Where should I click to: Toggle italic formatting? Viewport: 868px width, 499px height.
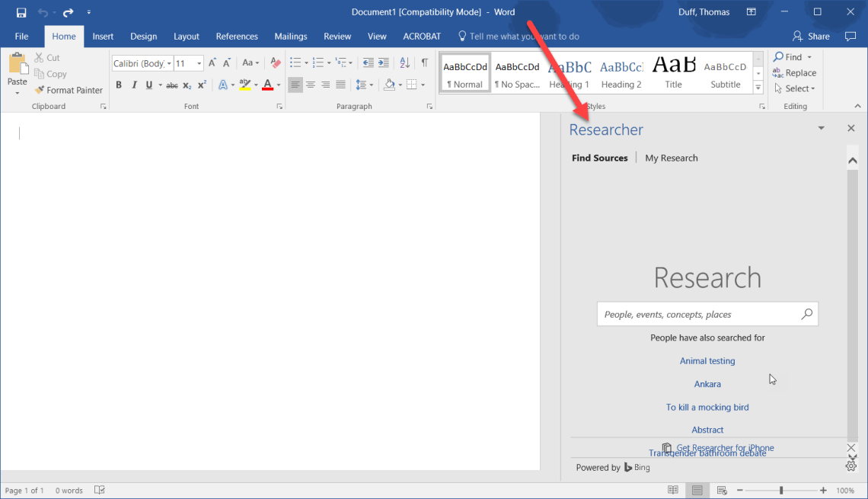(134, 85)
